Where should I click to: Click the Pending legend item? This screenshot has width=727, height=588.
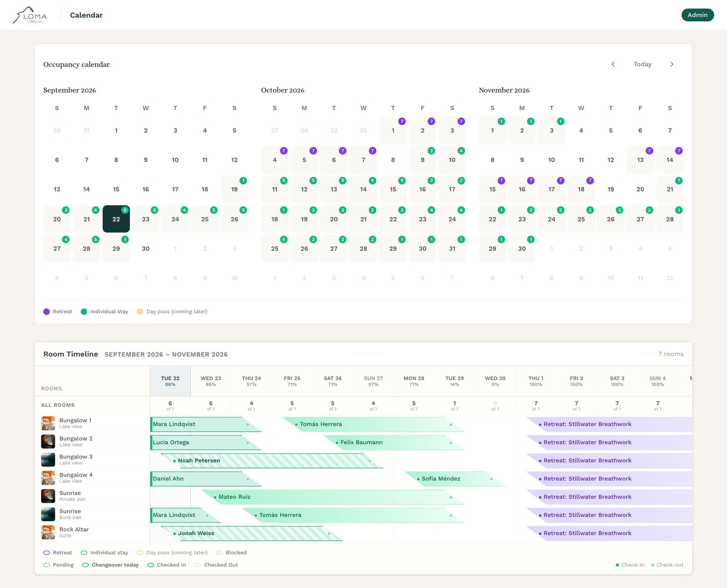tap(58, 565)
